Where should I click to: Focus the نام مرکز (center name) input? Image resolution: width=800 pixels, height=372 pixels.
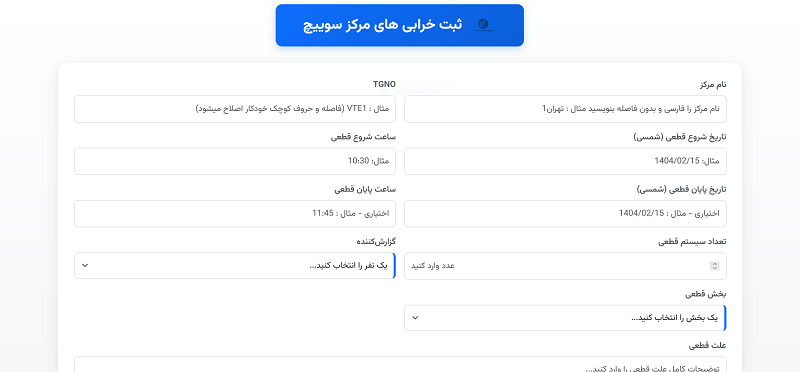[x=565, y=109]
